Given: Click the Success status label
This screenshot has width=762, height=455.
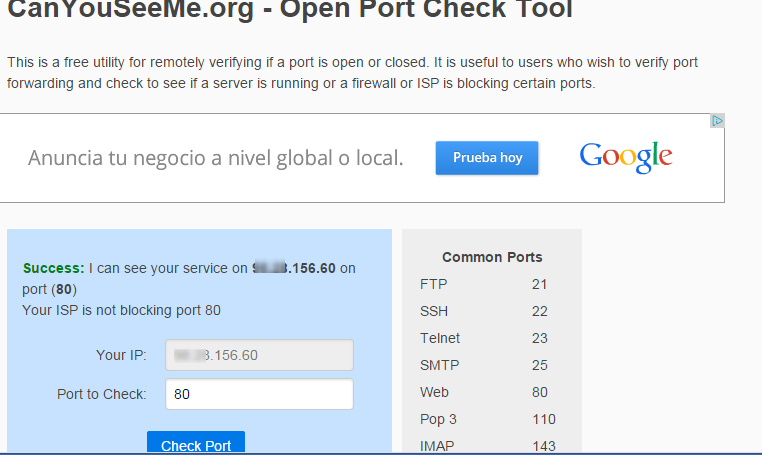Looking at the screenshot, I should point(53,268).
